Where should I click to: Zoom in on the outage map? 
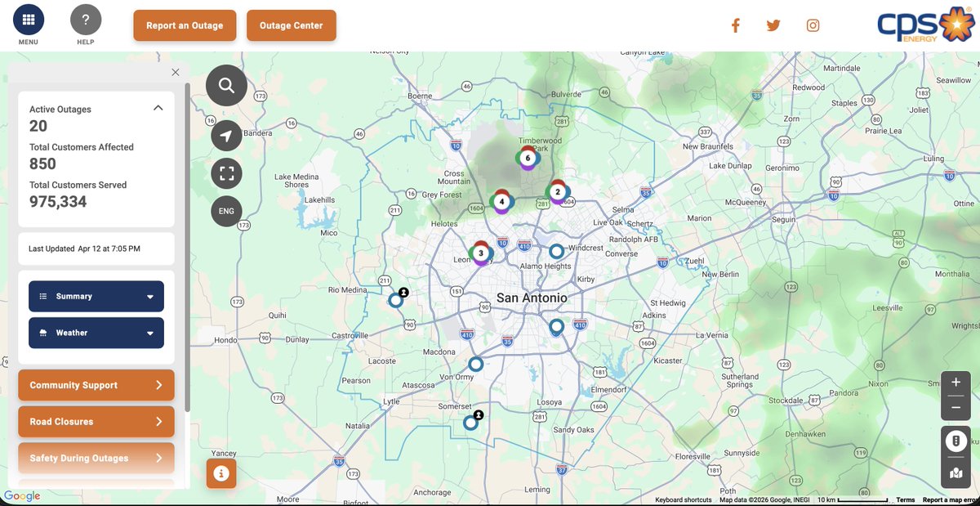(955, 383)
